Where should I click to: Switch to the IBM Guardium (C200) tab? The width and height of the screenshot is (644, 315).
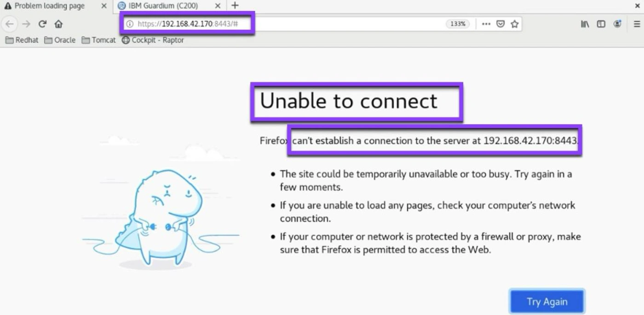point(163,6)
